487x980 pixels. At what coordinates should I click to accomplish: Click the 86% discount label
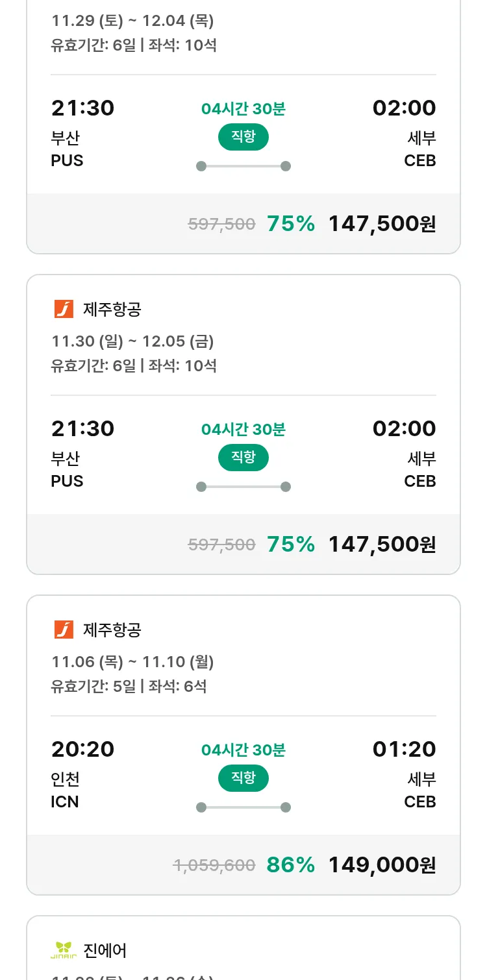click(x=290, y=865)
